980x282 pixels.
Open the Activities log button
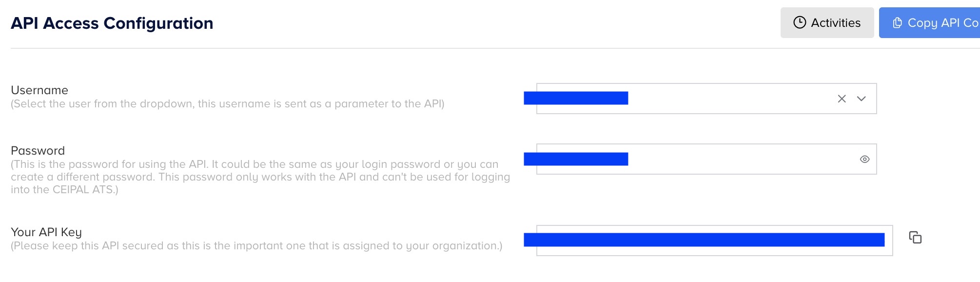827,23
